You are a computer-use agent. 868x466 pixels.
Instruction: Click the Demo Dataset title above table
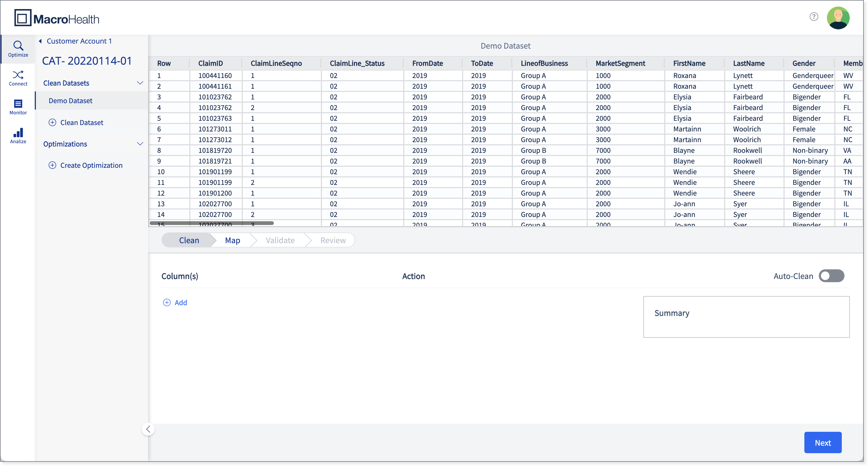click(505, 46)
